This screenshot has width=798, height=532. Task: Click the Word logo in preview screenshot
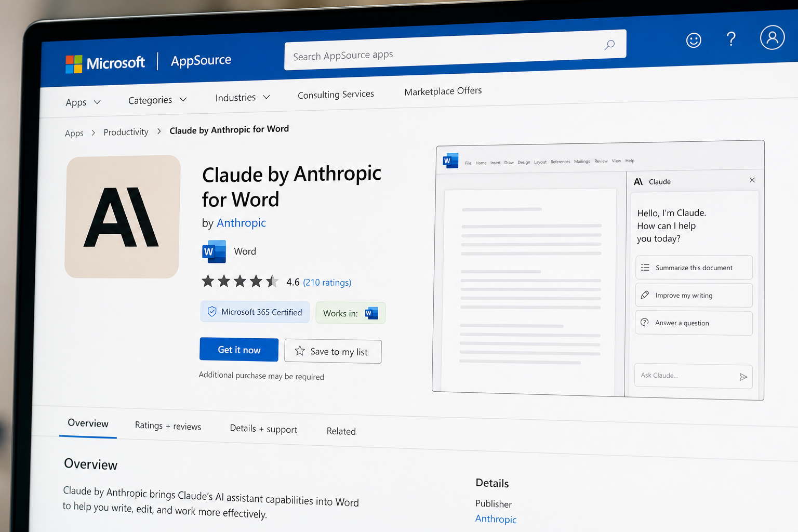pos(450,161)
